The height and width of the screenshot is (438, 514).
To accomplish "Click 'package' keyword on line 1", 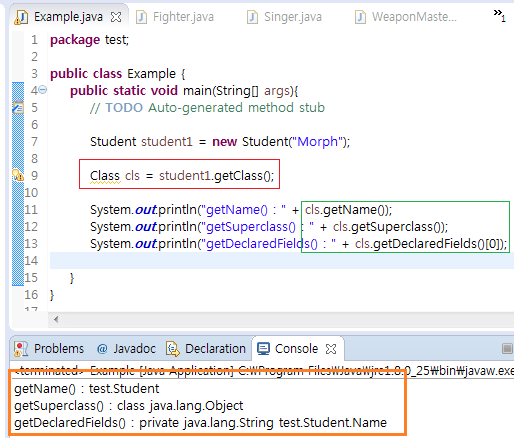I will (75, 40).
